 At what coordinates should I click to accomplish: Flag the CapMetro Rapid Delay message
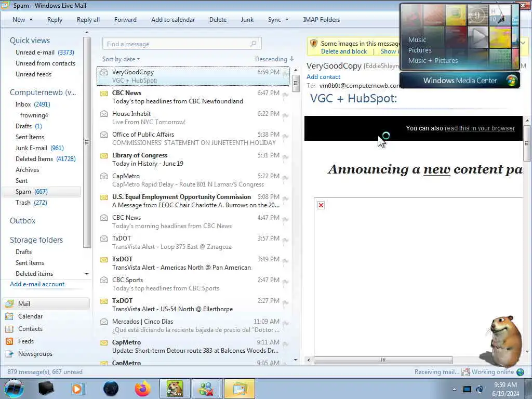(285, 178)
